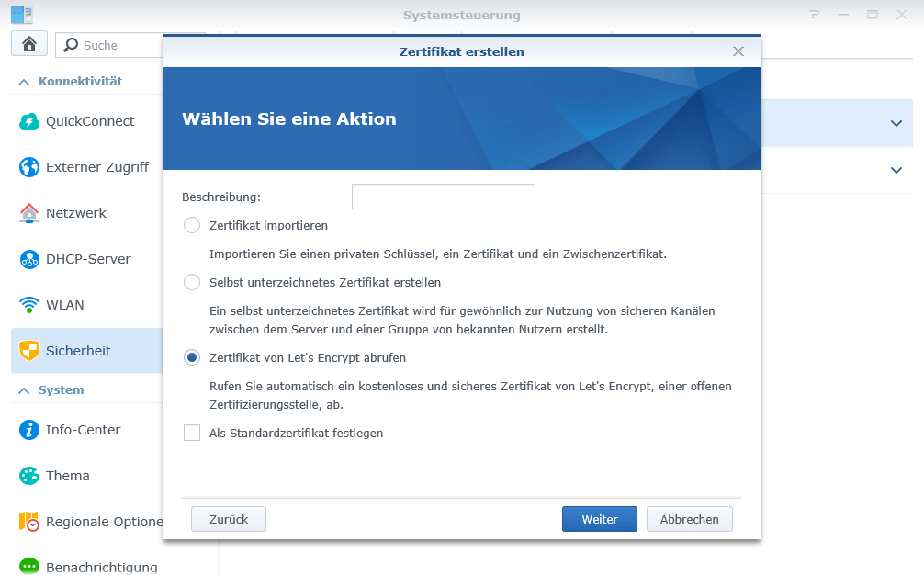
Task: Open Sicherheit in the sidebar
Action: (x=78, y=351)
